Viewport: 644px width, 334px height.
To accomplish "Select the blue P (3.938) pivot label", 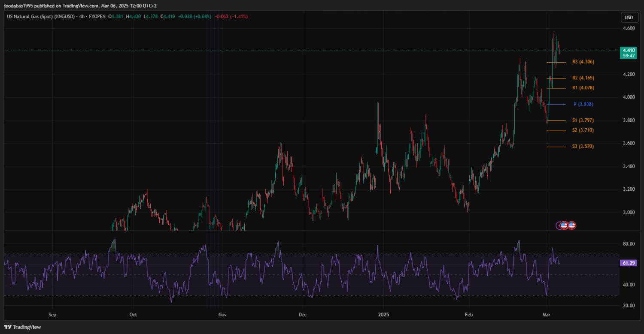I will click(x=583, y=104).
